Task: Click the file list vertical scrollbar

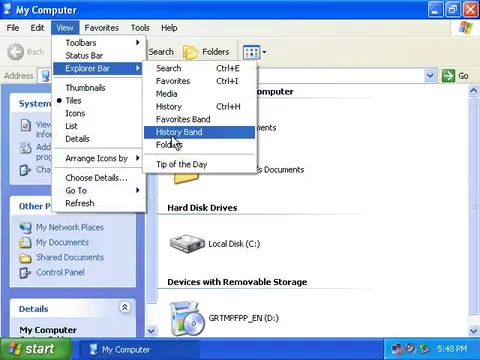Action: [x=474, y=206]
